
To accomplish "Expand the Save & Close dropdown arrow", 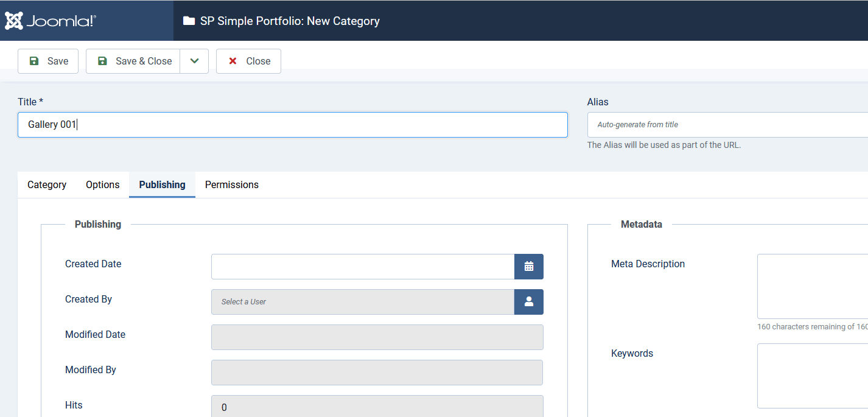I will click(194, 61).
